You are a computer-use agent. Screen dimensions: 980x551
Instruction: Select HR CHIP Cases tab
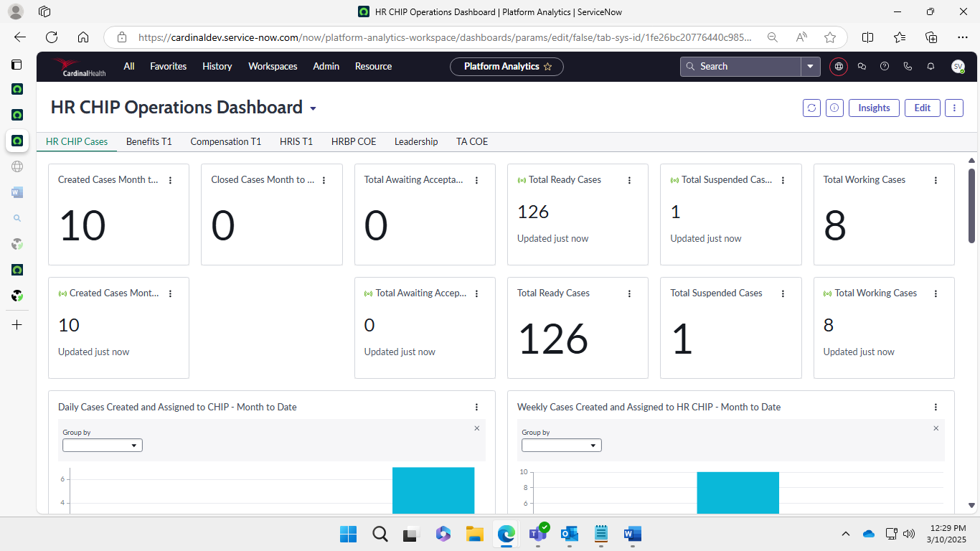77,141
